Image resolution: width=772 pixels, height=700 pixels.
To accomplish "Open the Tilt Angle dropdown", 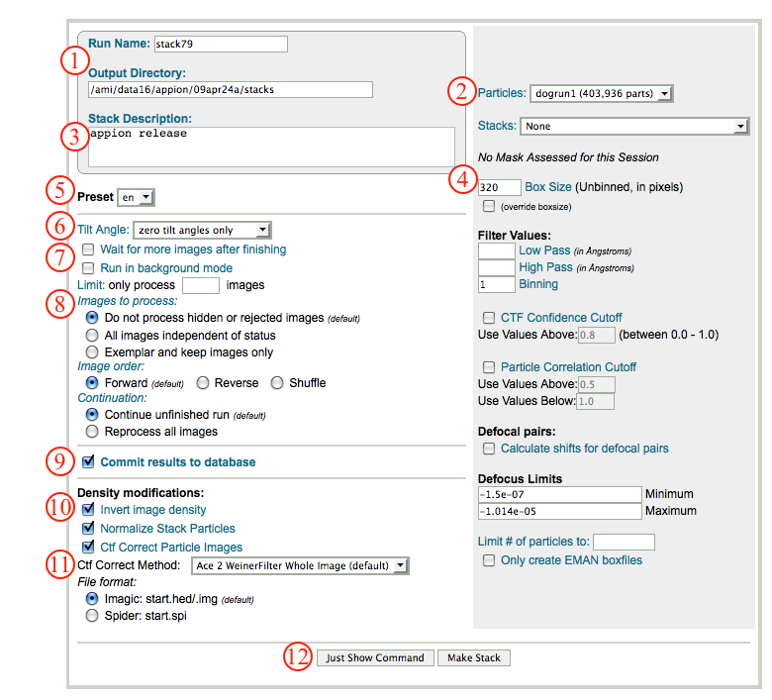I will click(202, 230).
